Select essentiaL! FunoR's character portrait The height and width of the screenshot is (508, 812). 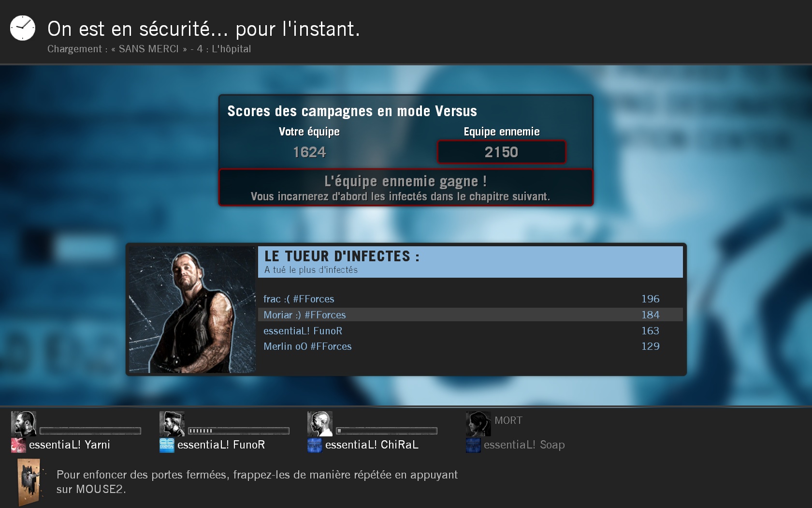(172, 424)
